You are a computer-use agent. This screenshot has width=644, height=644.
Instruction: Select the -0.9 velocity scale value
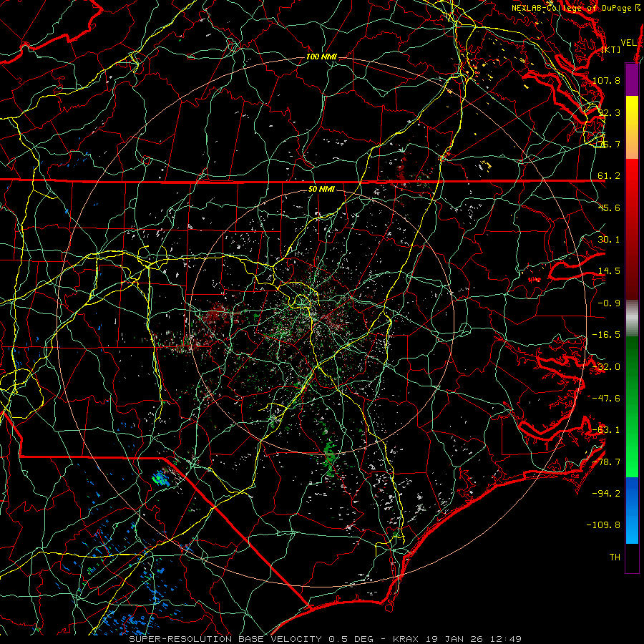click(x=609, y=303)
